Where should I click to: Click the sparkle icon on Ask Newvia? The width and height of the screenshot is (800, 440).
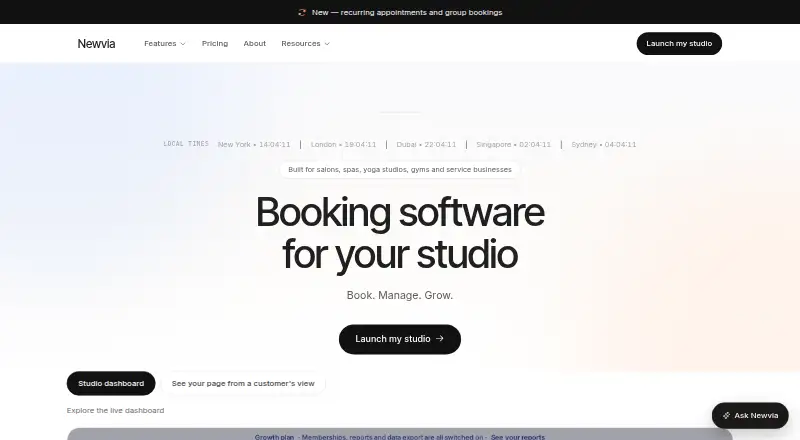pyautogui.click(x=727, y=415)
